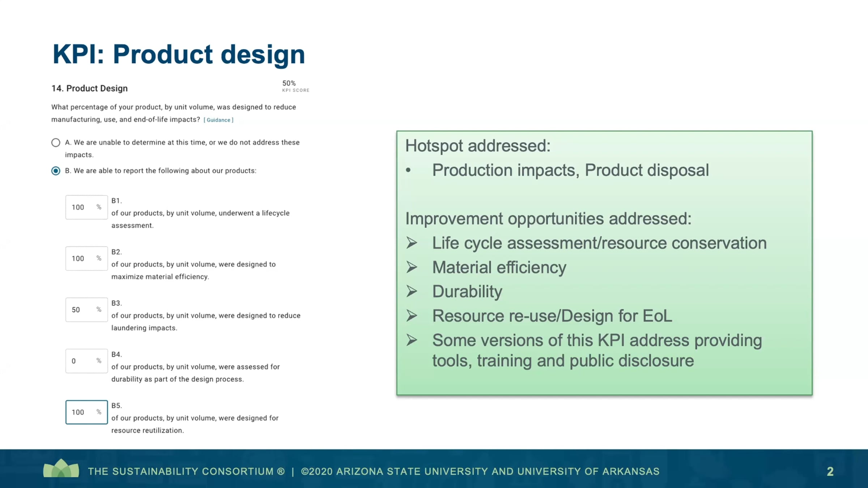Click the arrow bullet beside Durability

(x=412, y=291)
